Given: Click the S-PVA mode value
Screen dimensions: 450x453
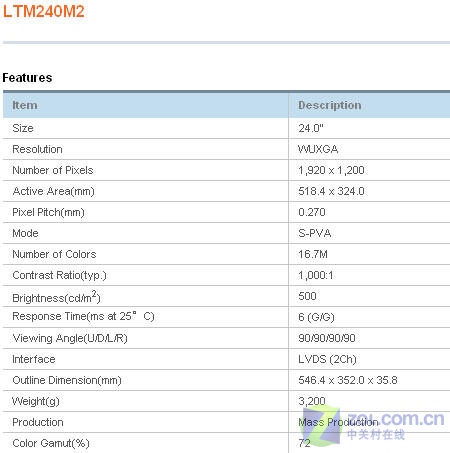Looking at the screenshot, I should (315, 233).
